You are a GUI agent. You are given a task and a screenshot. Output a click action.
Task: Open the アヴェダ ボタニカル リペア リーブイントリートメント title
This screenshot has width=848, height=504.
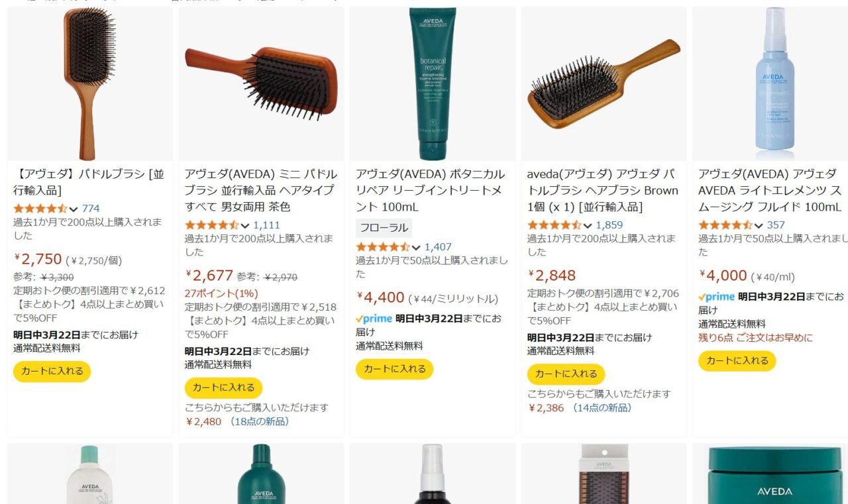[x=430, y=191]
